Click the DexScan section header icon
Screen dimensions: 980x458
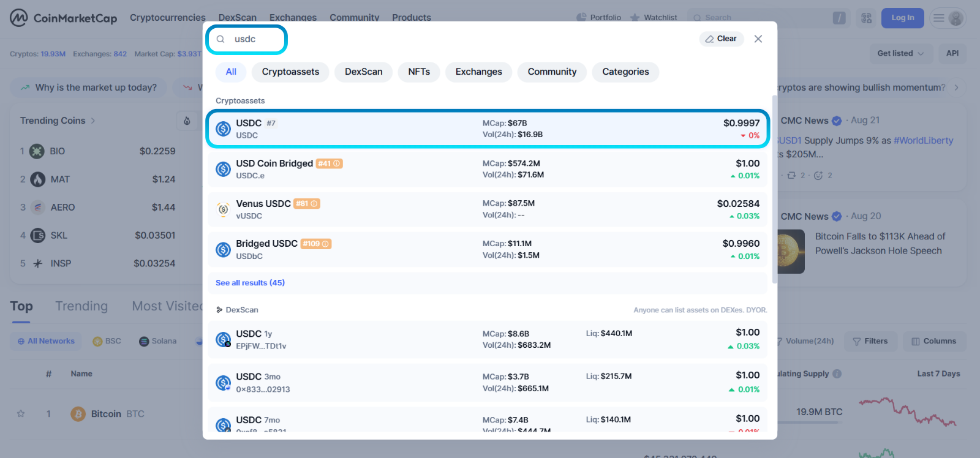pos(219,310)
